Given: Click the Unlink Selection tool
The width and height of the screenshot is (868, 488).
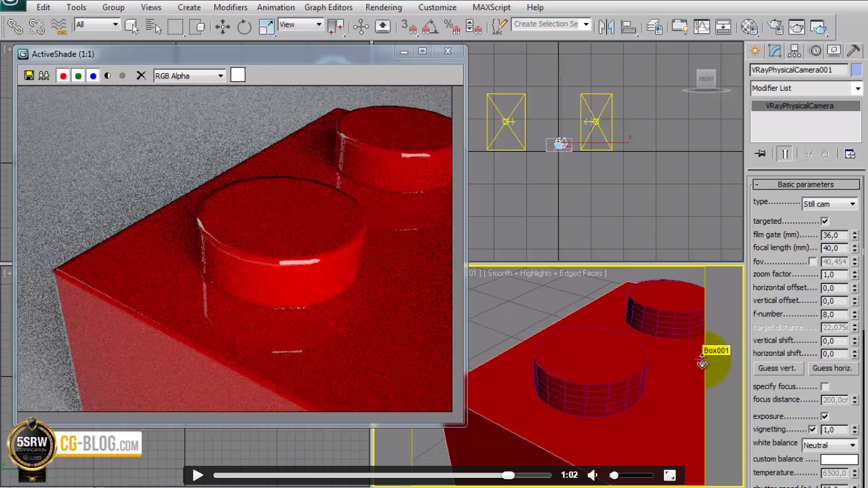Looking at the screenshot, I should [36, 26].
